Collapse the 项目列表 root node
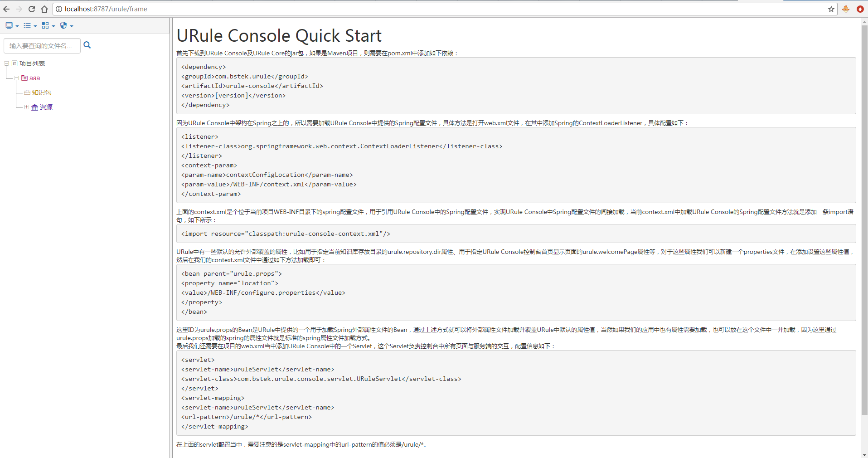868x458 pixels. pyautogui.click(x=7, y=63)
